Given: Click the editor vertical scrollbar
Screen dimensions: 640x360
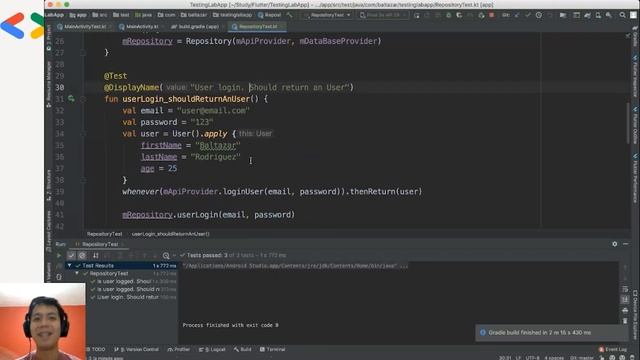Looking at the screenshot, I should tap(629, 122).
